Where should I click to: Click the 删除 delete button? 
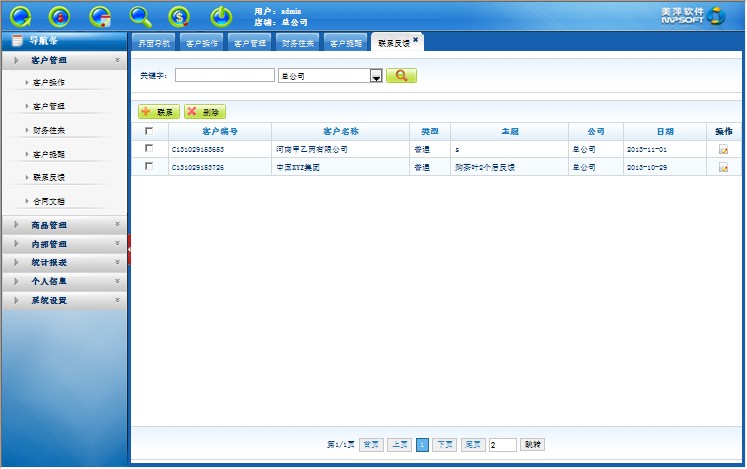point(205,112)
